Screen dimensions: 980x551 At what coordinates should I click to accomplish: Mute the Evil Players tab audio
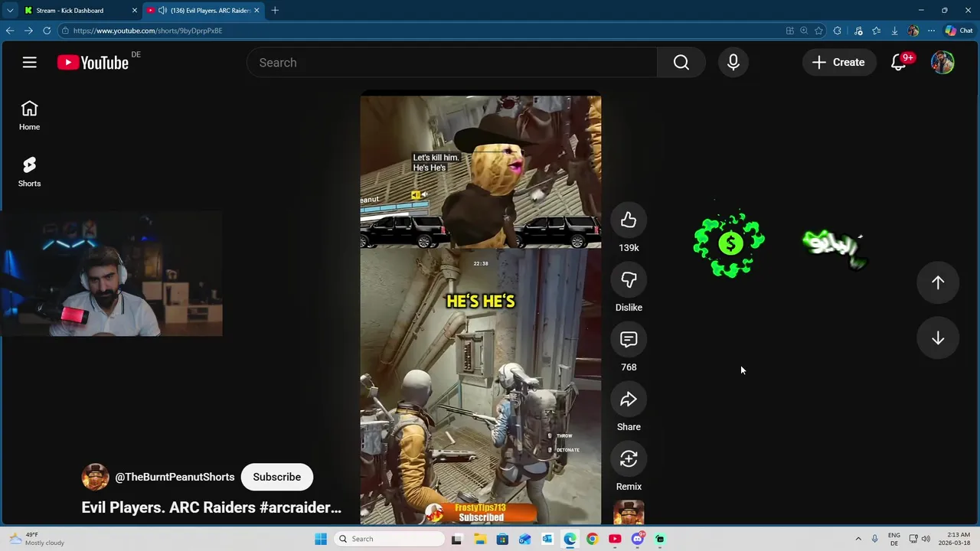click(162, 11)
